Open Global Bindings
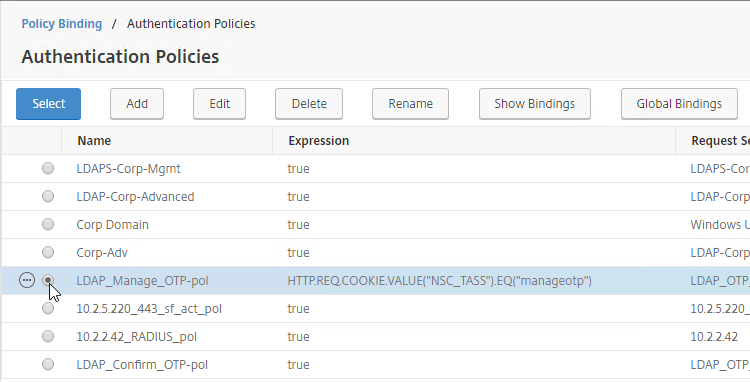The width and height of the screenshot is (750, 382). pos(679,104)
